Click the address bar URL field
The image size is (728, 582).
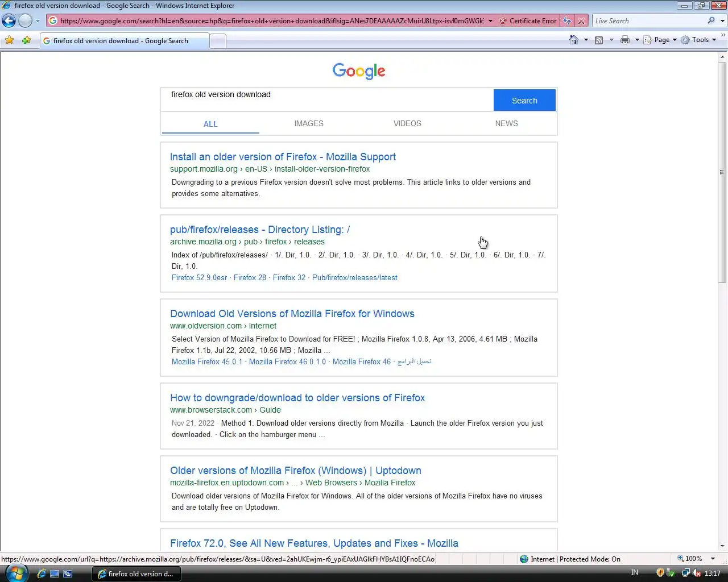tap(272, 21)
